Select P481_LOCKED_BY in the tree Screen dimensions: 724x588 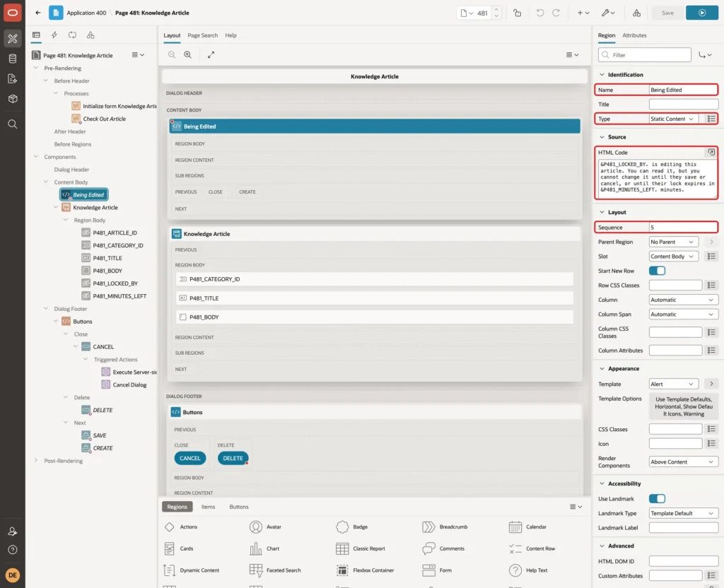click(115, 283)
